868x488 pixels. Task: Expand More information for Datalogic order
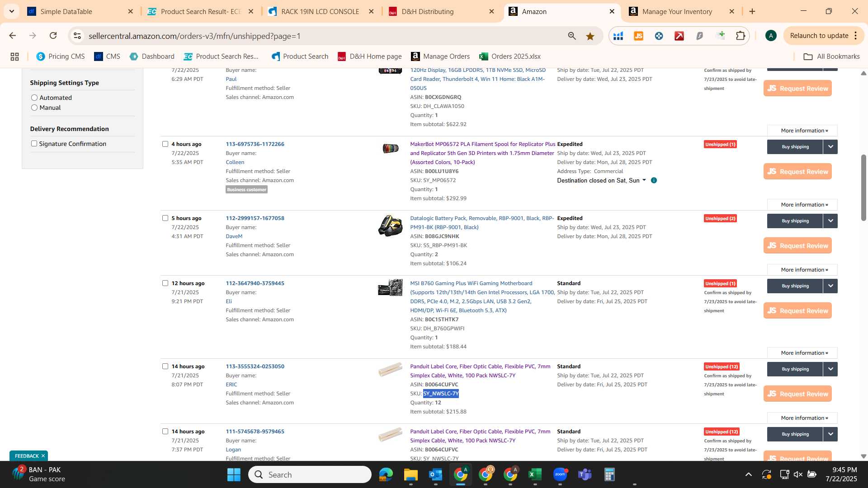[802, 270]
